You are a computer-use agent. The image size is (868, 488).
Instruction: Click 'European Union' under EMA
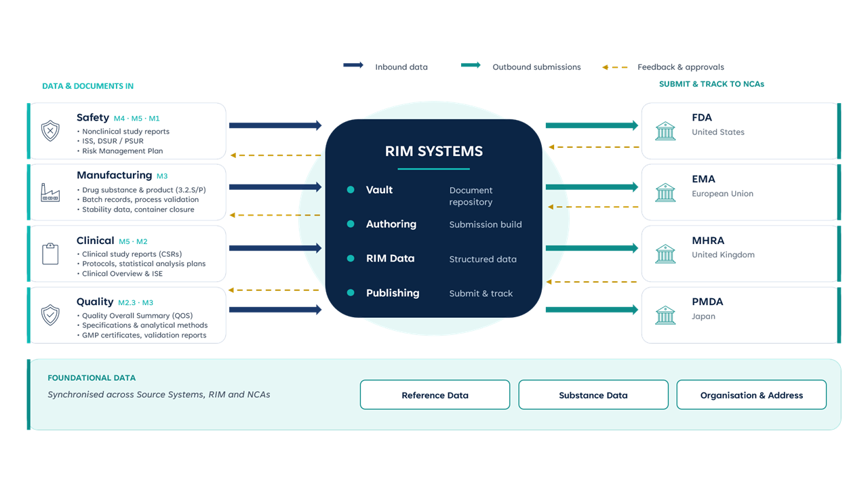[x=723, y=193]
